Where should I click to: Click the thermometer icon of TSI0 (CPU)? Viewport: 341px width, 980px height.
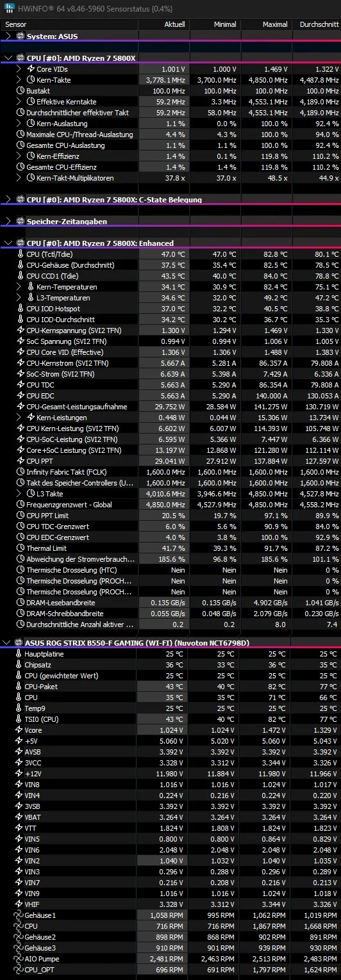[x=19, y=719]
